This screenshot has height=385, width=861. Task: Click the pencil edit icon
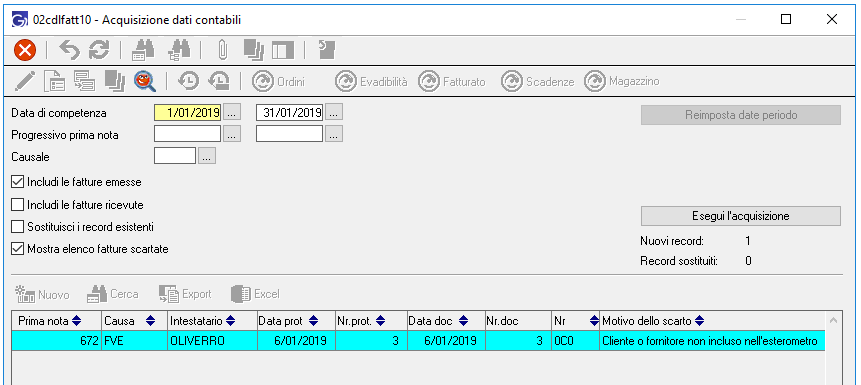pos(25,81)
